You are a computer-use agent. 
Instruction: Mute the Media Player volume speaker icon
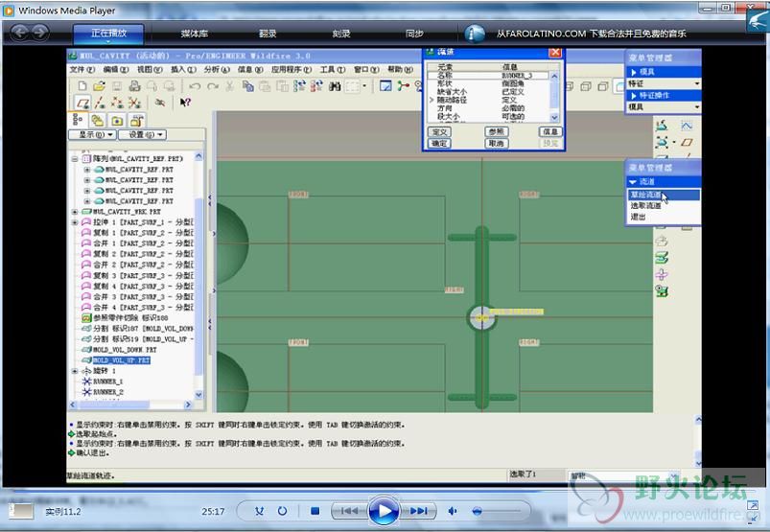(x=453, y=511)
